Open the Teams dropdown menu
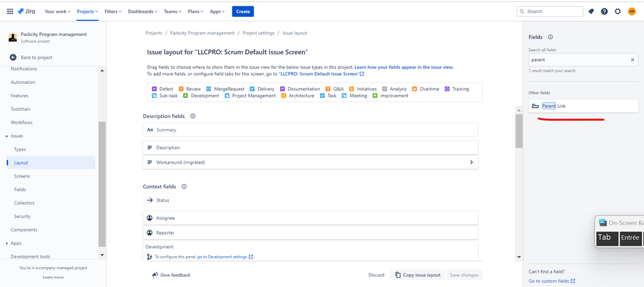This screenshot has width=644, height=287. click(x=172, y=12)
